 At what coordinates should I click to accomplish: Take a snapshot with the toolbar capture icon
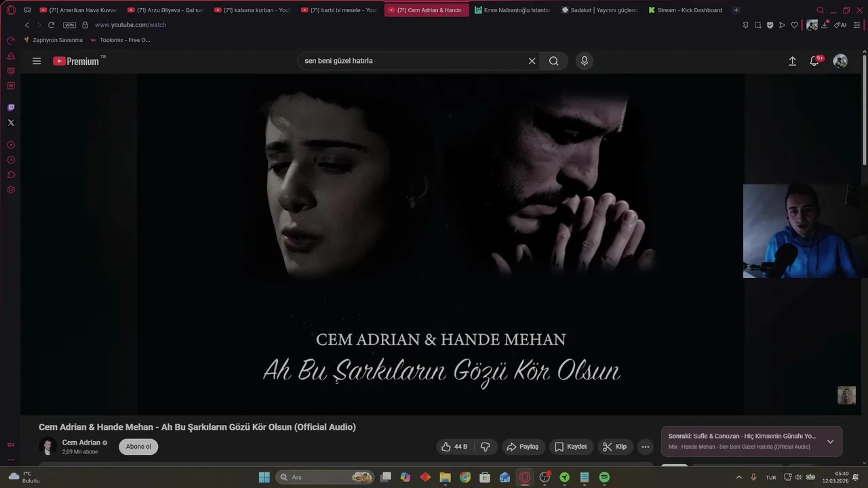coord(757,25)
